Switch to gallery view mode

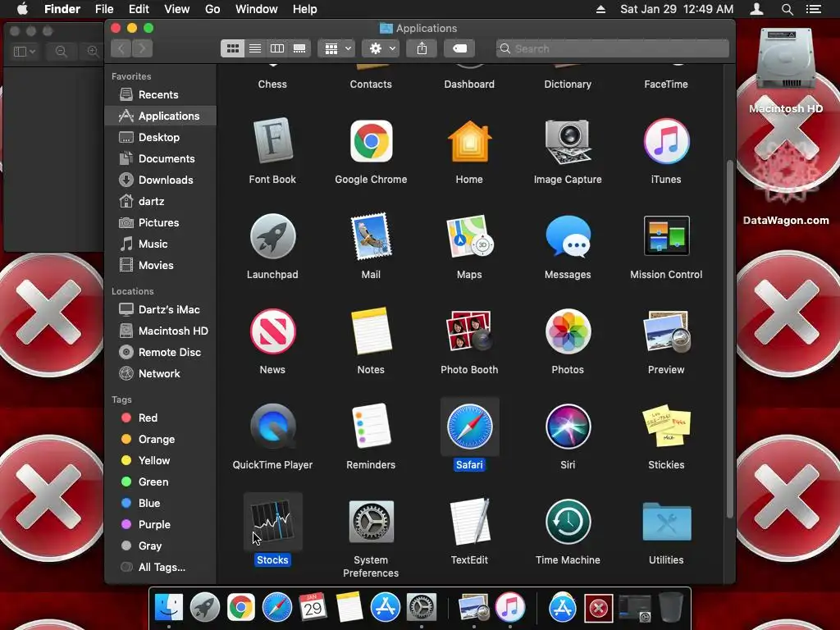tap(299, 48)
